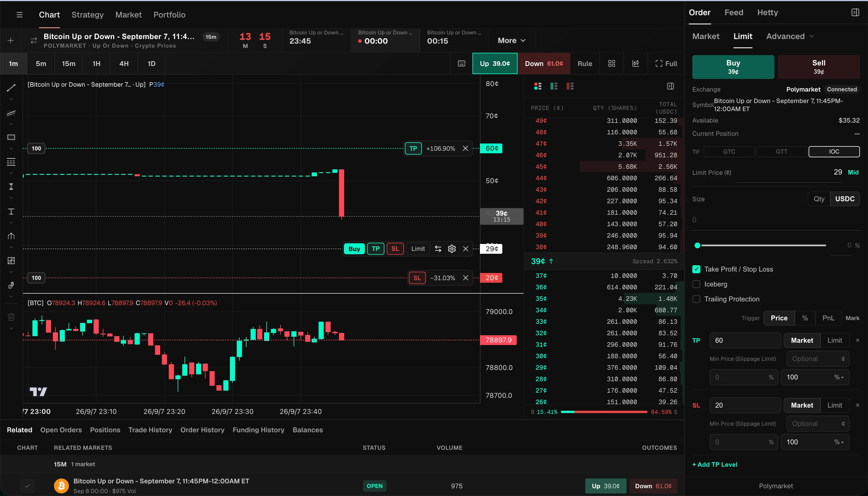This screenshot has width=868, height=496.
Task: Open the Rule button
Action: pos(585,64)
